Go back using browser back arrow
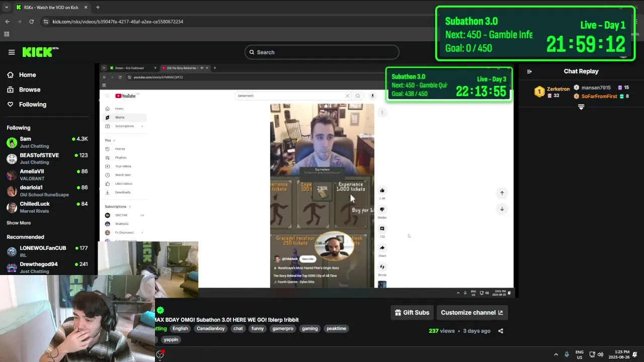The height and width of the screenshot is (362, 644). tap(7, 22)
